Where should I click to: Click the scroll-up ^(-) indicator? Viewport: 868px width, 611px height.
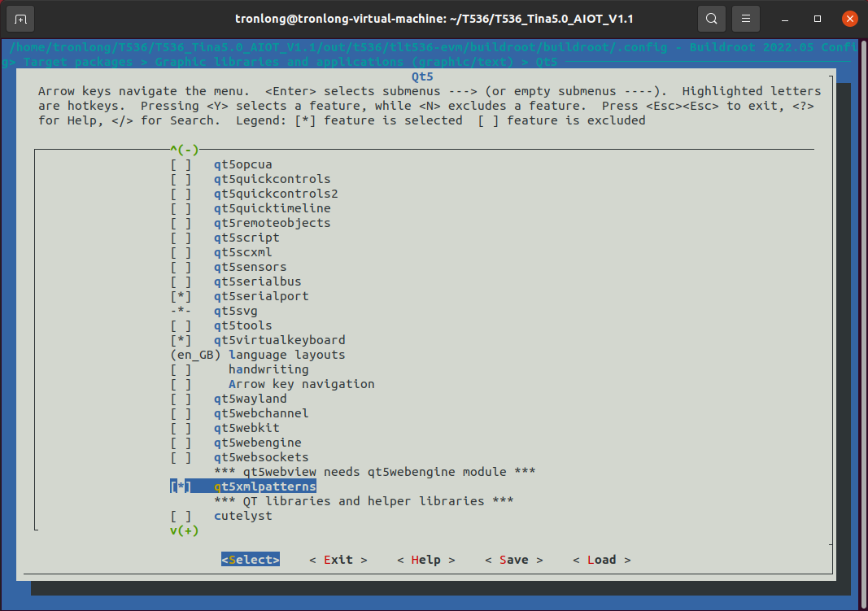coord(185,150)
